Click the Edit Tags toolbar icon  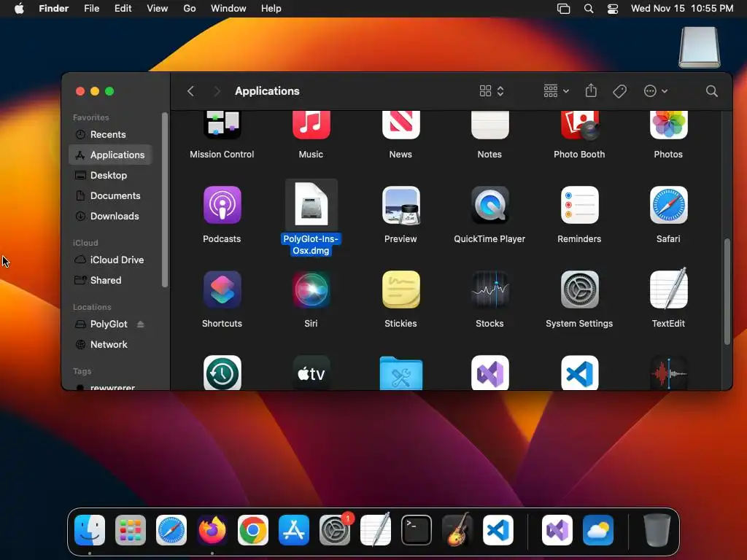tap(619, 91)
